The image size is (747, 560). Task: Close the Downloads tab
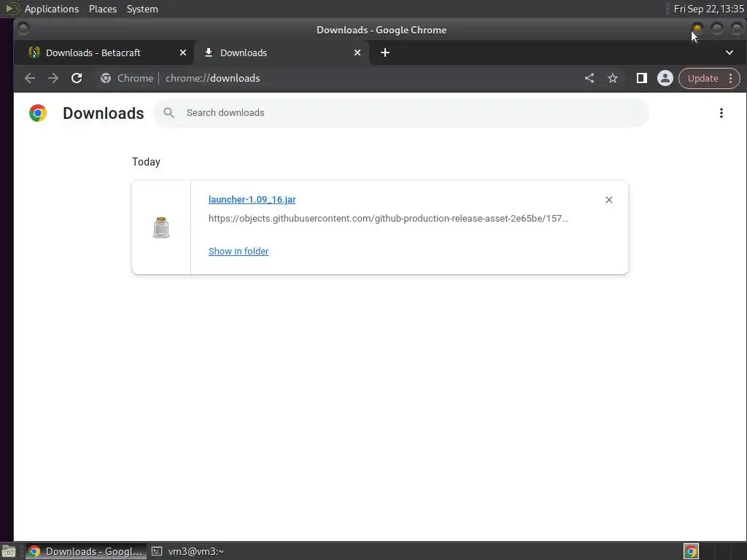(357, 52)
